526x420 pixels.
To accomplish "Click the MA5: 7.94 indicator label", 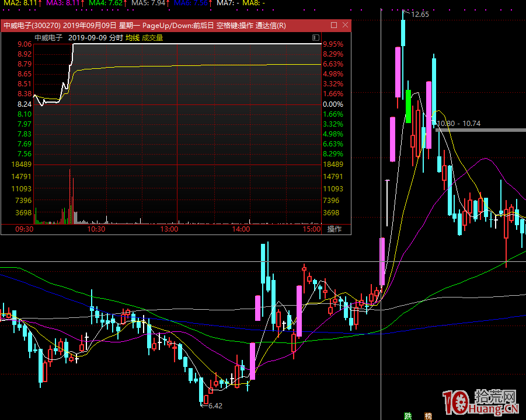I will 150,3.
